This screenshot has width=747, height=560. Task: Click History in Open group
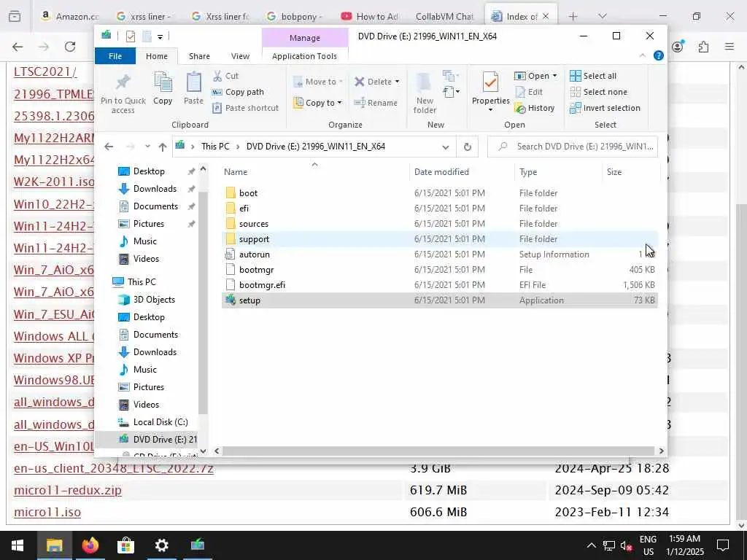coord(535,108)
